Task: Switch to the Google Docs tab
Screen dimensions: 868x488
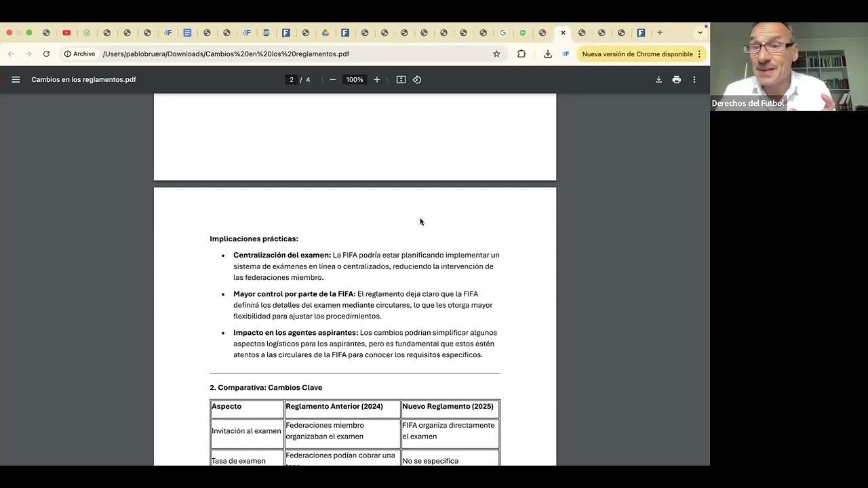Action: pyautogui.click(x=187, y=33)
